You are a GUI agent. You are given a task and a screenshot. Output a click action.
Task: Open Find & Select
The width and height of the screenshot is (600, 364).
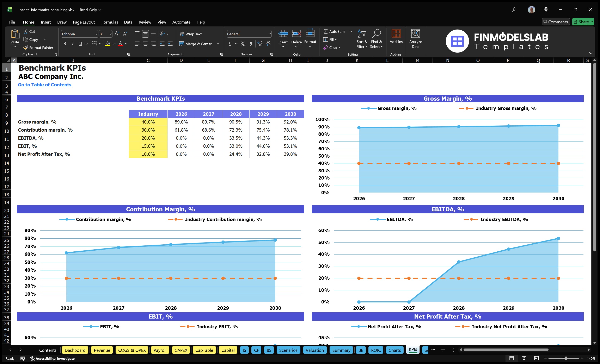click(x=376, y=38)
